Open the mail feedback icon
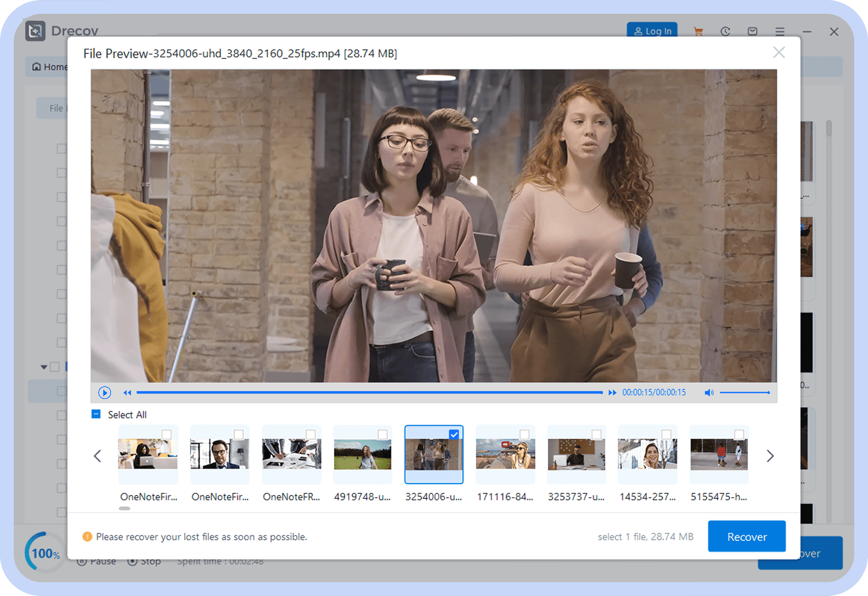 tap(752, 32)
